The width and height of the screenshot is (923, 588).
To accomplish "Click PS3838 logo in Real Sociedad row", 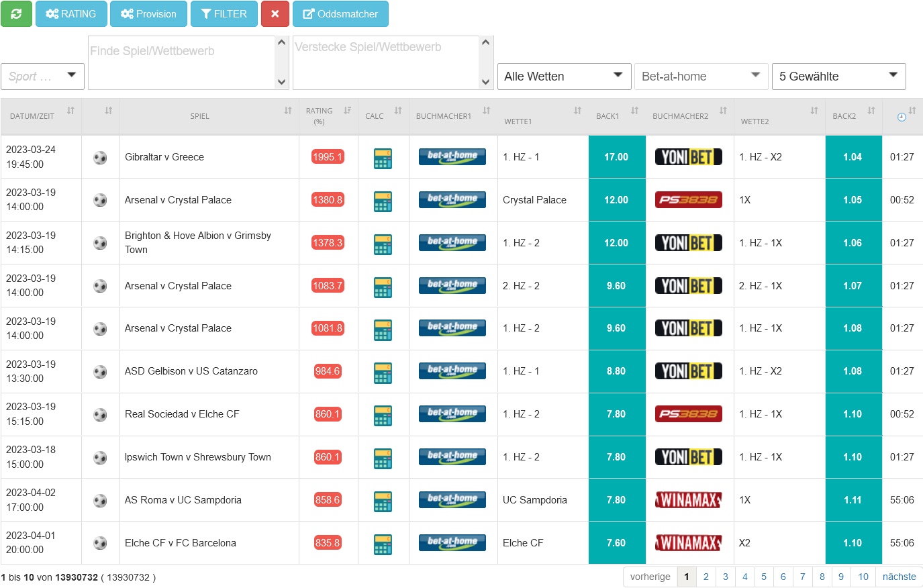I will [689, 413].
